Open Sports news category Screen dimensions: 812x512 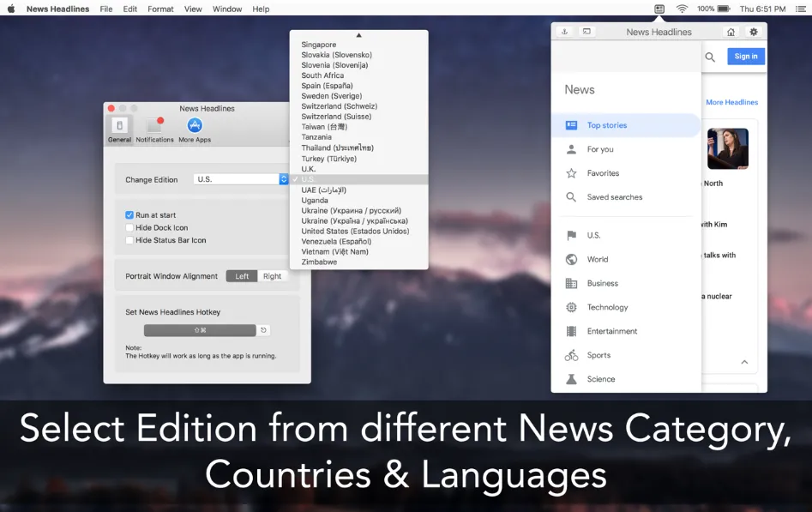(626, 355)
